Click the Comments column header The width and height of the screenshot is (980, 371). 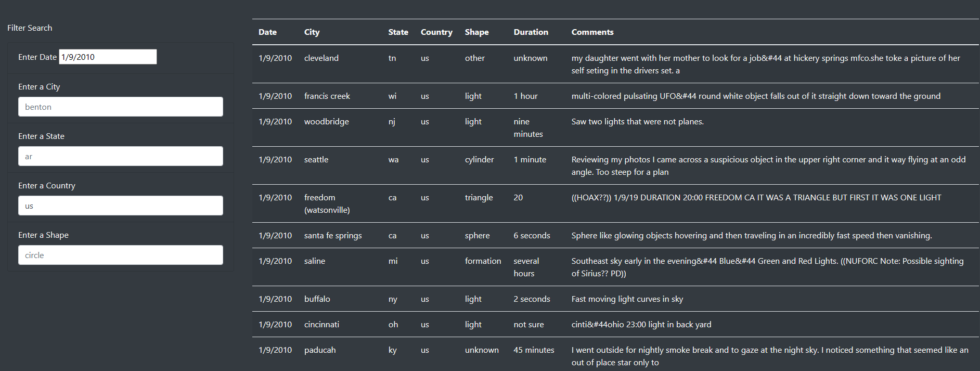click(592, 32)
